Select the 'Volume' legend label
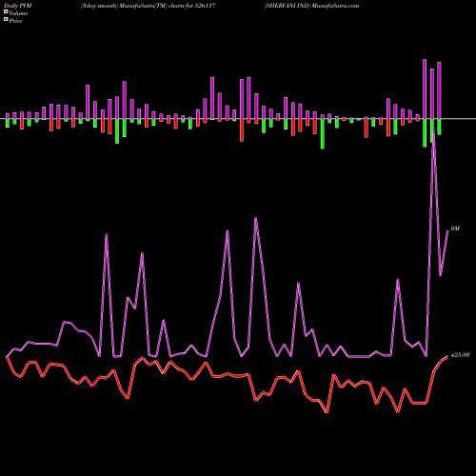 pos(18,13)
